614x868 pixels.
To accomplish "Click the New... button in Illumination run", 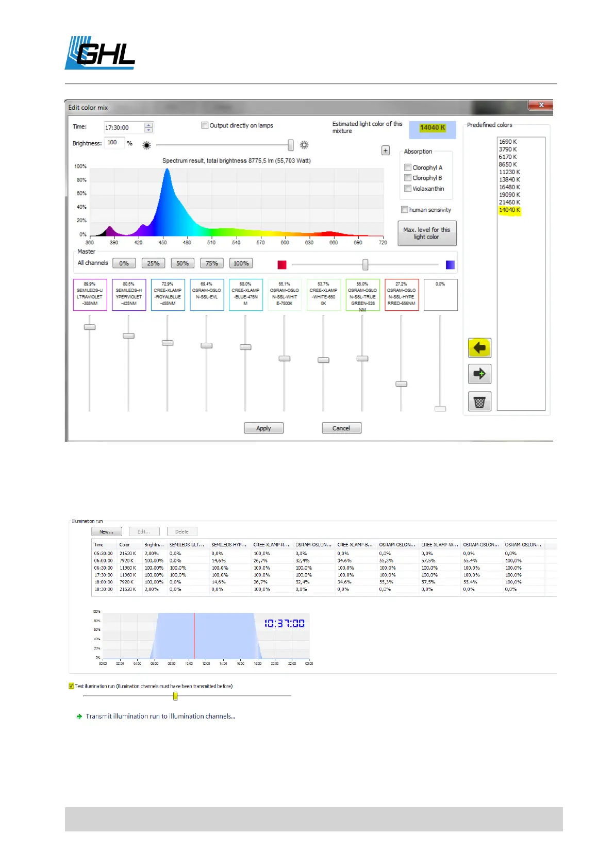I will 107,531.
